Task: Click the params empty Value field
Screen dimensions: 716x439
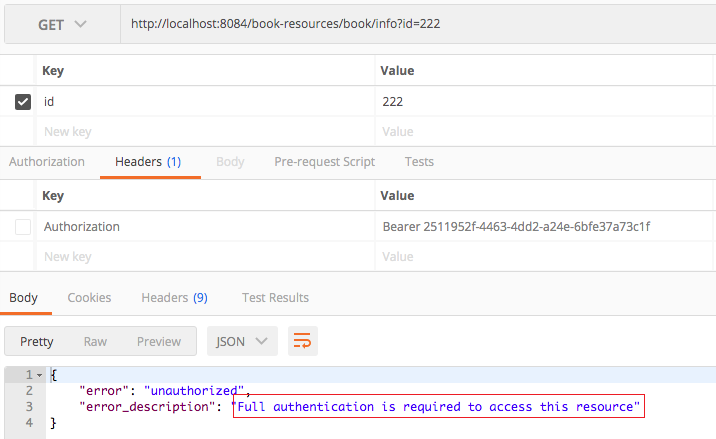Action: coord(543,132)
